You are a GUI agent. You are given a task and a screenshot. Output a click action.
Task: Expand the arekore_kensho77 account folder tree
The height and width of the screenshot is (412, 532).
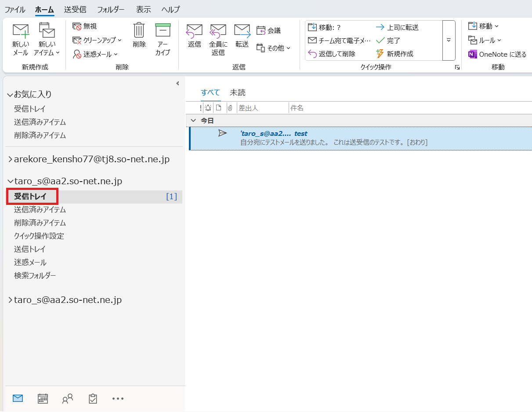tap(10, 159)
